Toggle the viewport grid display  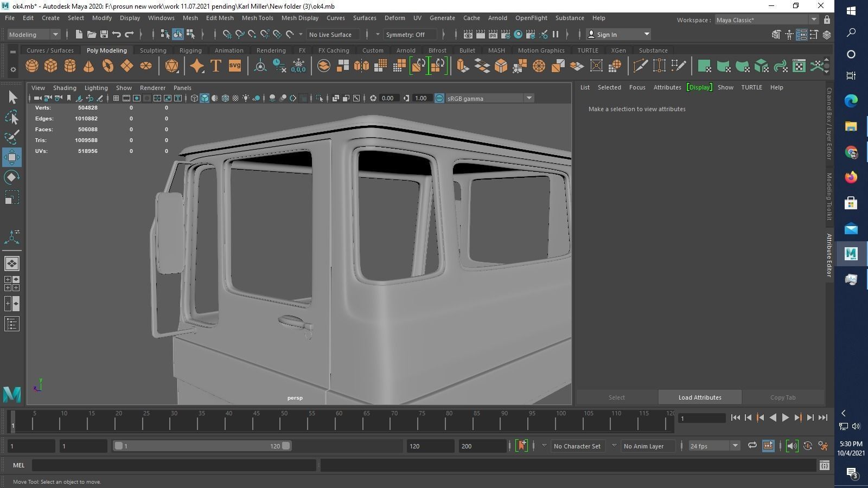116,98
